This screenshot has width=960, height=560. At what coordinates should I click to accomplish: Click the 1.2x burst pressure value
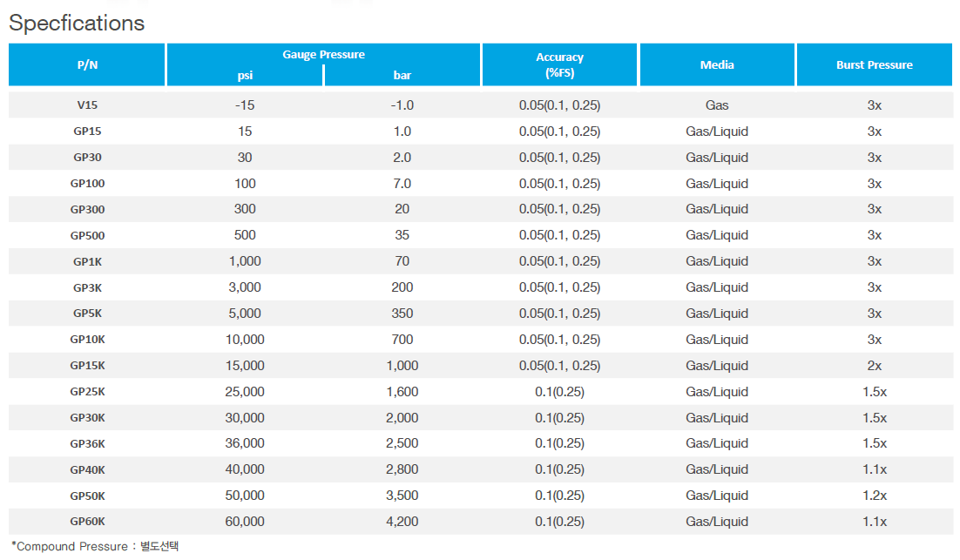pos(875,496)
